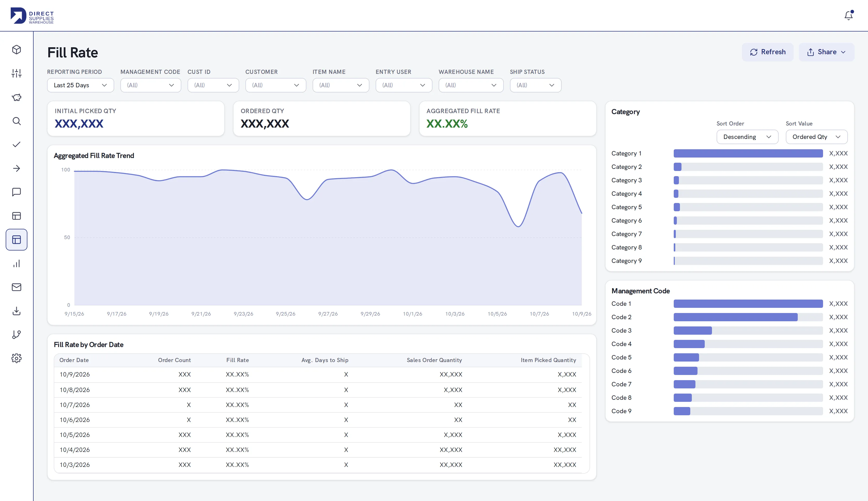Image resolution: width=868 pixels, height=501 pixels.
Task: Open the Item Name filter dropdown
Action: [341, 85]
